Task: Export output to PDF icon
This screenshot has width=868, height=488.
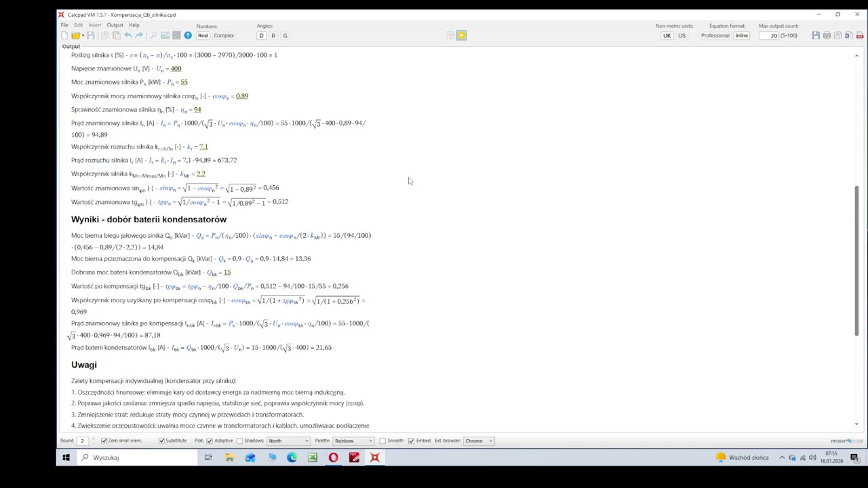Action: [860, 35]
